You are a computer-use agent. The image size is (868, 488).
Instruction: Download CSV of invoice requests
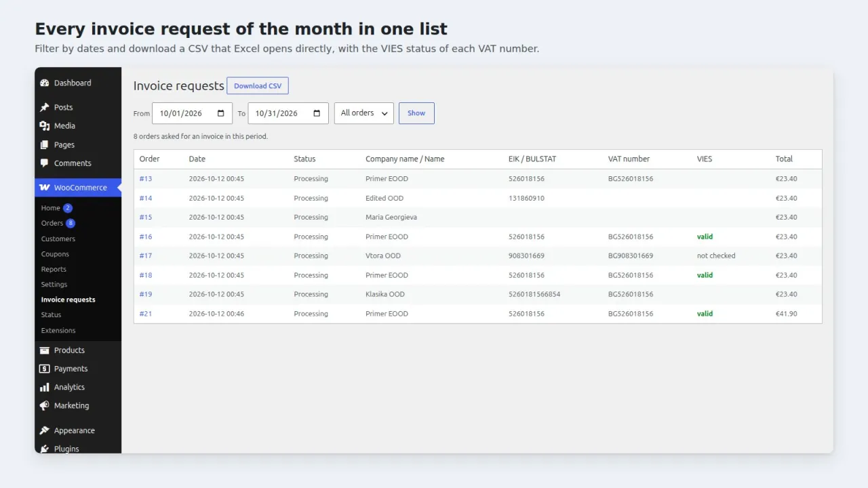click(258, 85)
